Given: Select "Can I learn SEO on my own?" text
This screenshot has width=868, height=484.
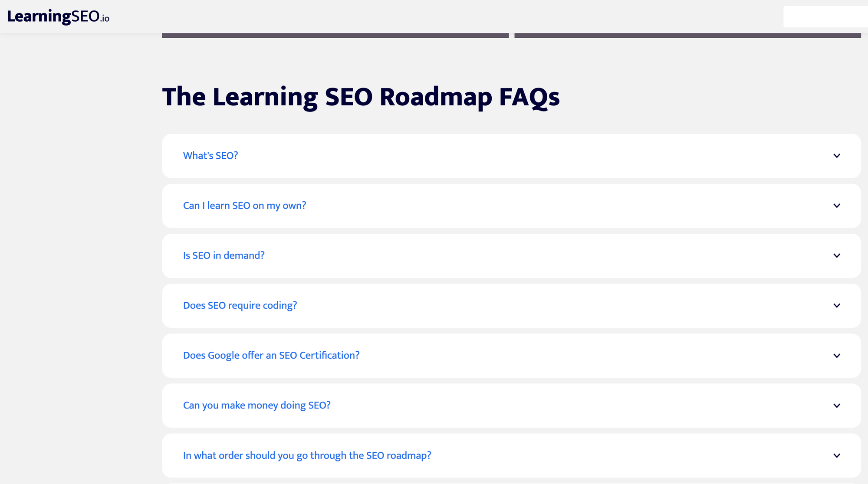Looking at the screenshot, I should pos(244,206).
